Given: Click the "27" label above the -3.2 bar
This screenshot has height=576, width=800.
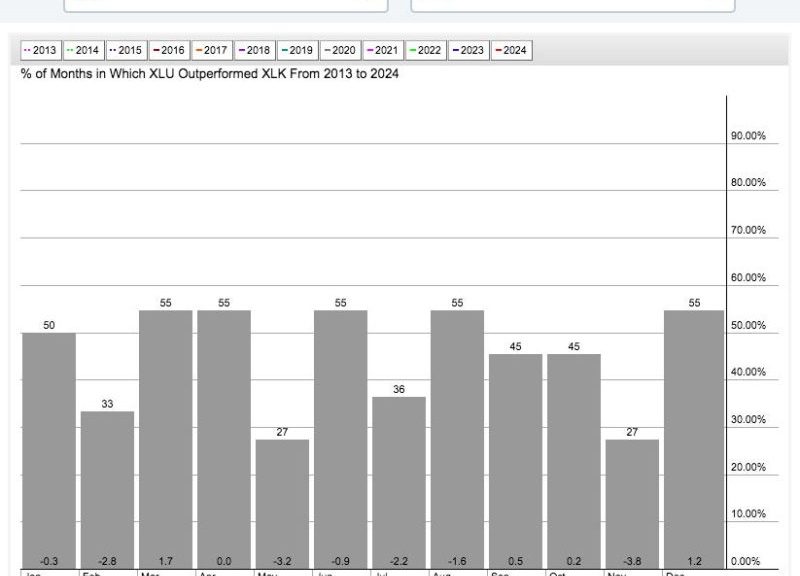Looking at the screenshot, I should [x=282, y=432].
